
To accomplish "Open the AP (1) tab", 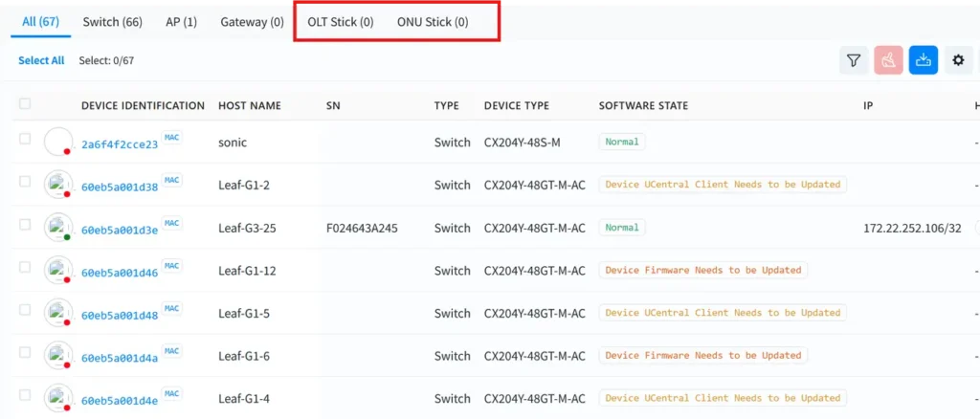I will click(181, 22).
